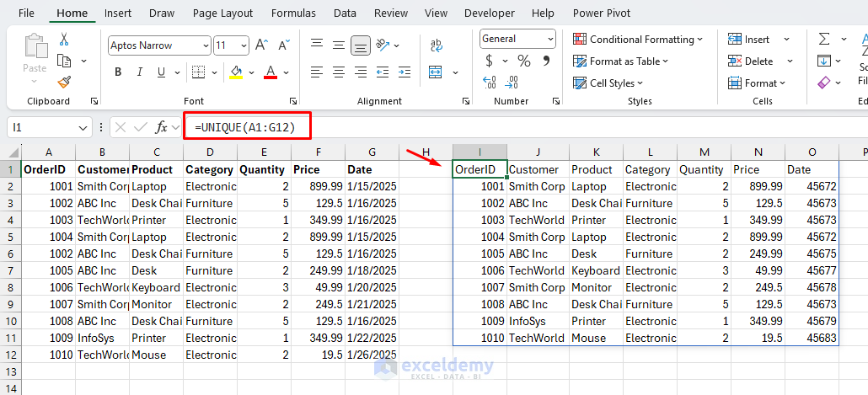Screen dimensions: 868x395
Task: Click the Copy icon in Clipboard
Action: click(x=64, y=61)
